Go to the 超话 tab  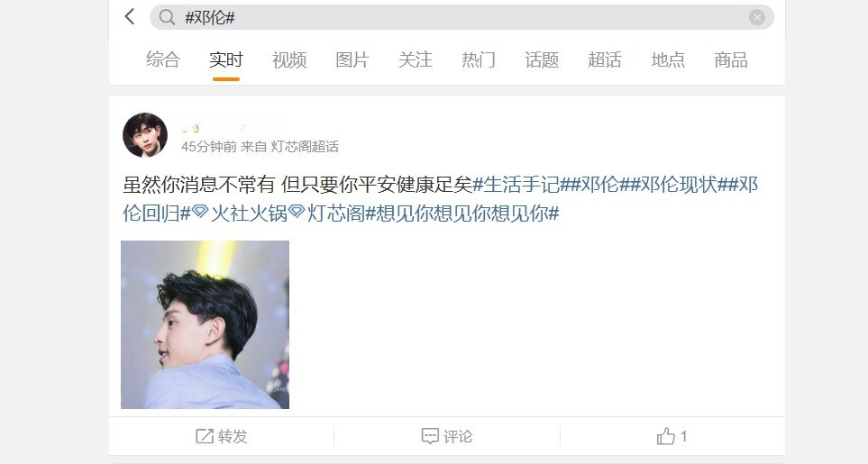coord(605,59)
